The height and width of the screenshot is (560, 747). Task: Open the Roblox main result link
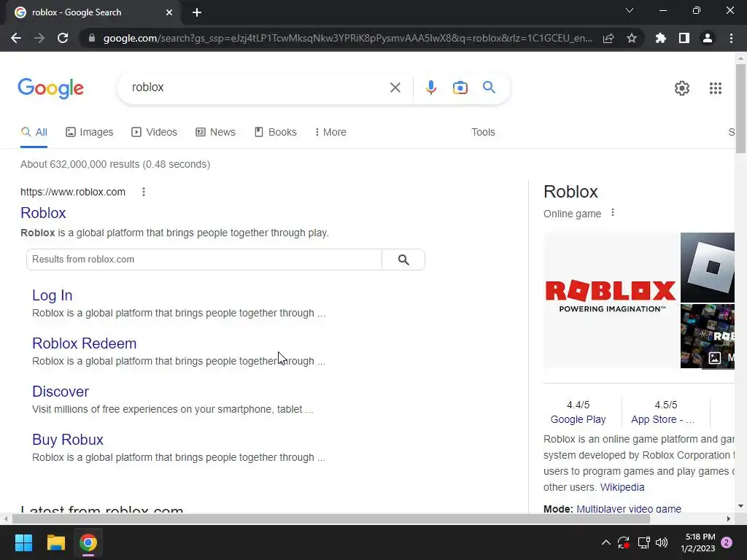click(x=43, y=213)
